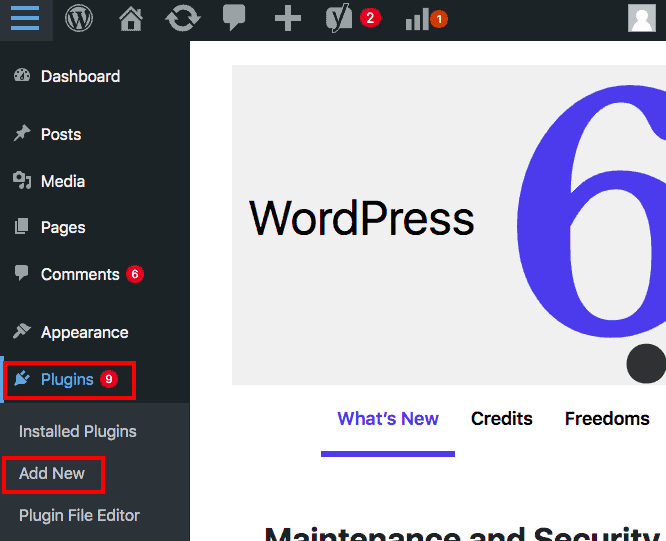Click the Dashboard gauge icon
The width and height of the screenshot is (666, 541).
pos(22,76)
